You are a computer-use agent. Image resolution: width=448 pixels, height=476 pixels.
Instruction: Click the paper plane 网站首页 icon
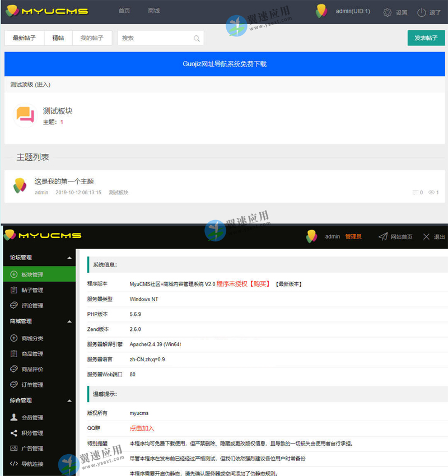(382, 237)
